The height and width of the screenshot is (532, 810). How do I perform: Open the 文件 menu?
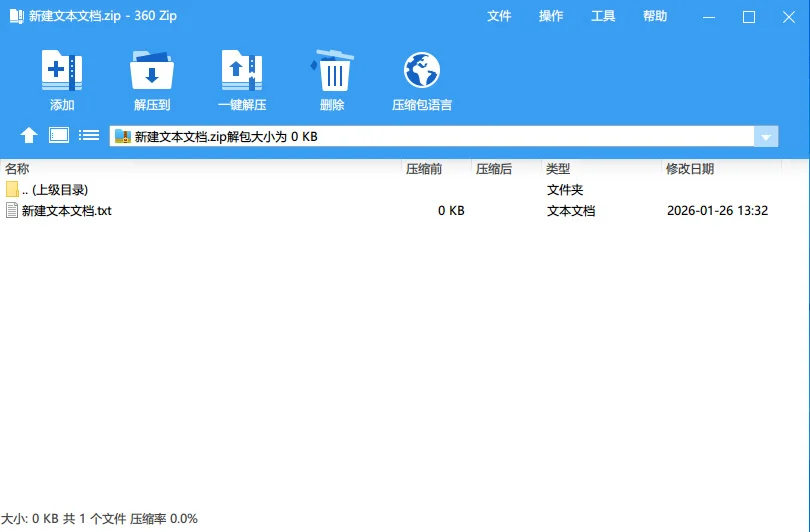pos(499,16)
